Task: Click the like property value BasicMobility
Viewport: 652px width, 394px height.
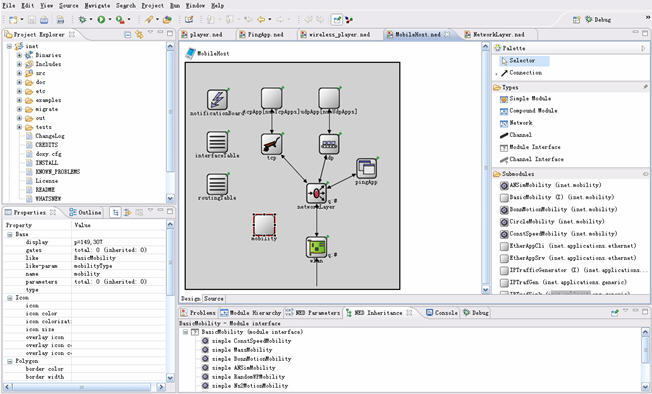Action: point(94,258)
